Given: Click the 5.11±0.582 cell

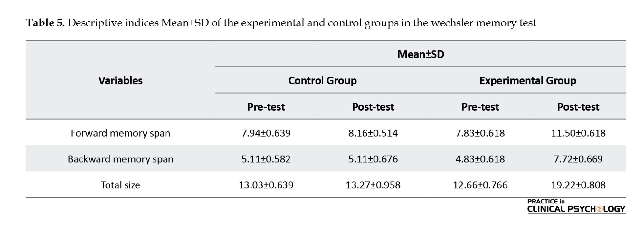Looking at the screenshot, I should pyautogui.click(x=266, y=159).
